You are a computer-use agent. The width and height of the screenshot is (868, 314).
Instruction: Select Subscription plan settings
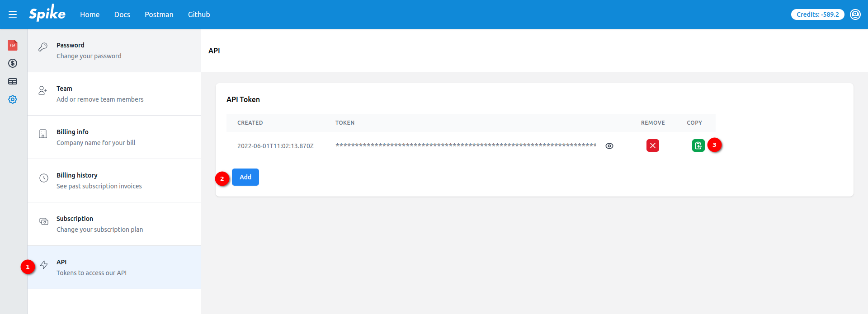click(x=114, y=224)
